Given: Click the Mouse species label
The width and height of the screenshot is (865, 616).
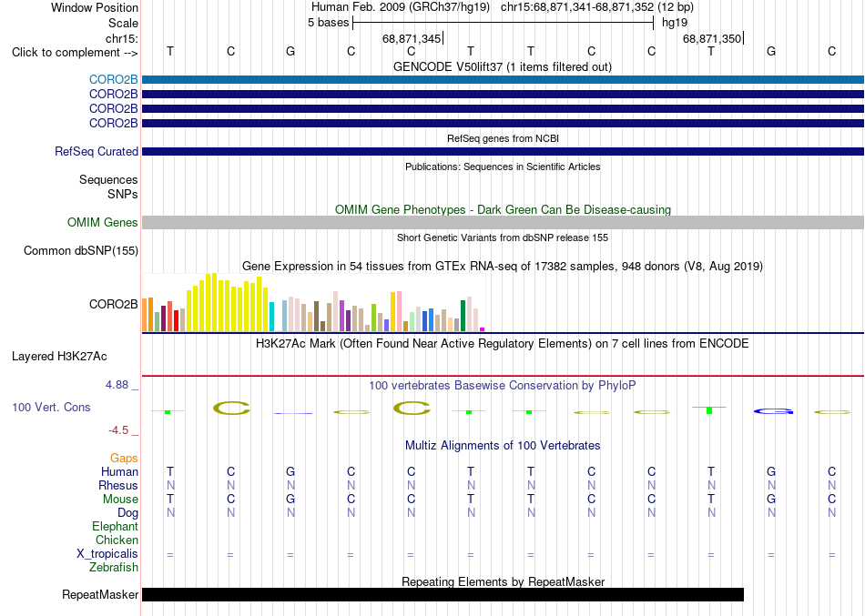Looking at the screenshot, I should pos(120,500).
